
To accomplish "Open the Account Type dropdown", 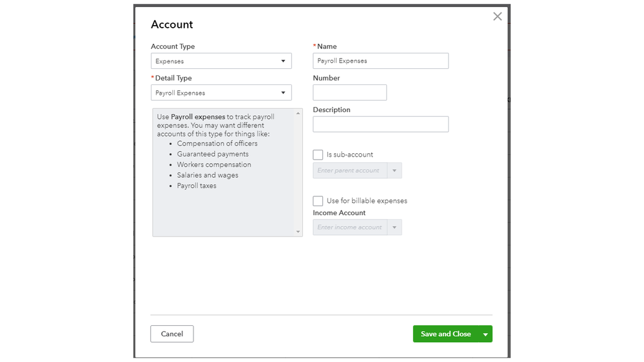I will pos(221,61).
